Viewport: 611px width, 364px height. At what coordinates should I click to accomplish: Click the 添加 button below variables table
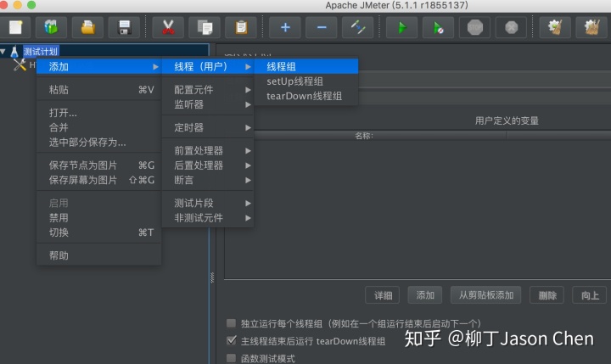(425, 295)
